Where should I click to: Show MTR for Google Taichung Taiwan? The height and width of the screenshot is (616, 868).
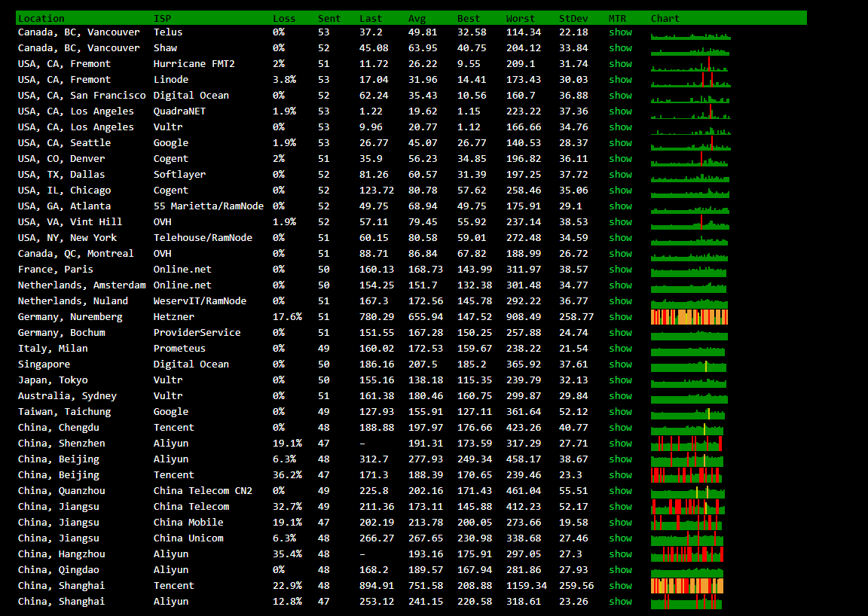click(620, 412)
